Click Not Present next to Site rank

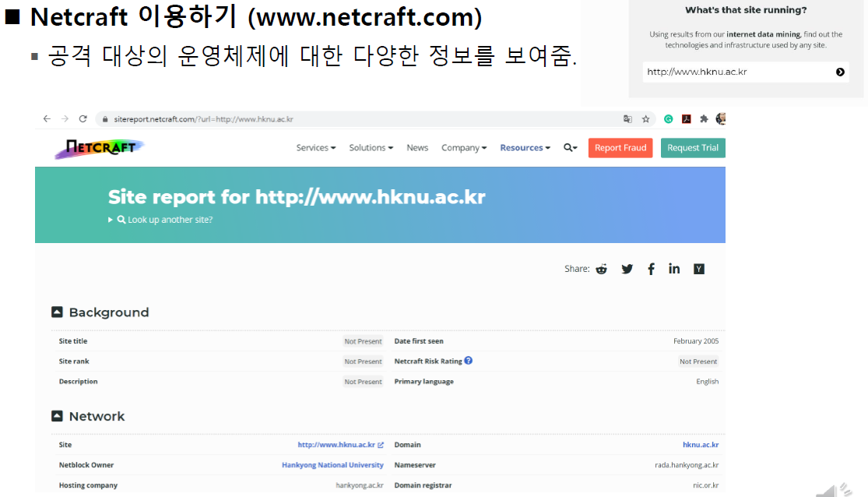pyautogui.click(x=363, y=361)
